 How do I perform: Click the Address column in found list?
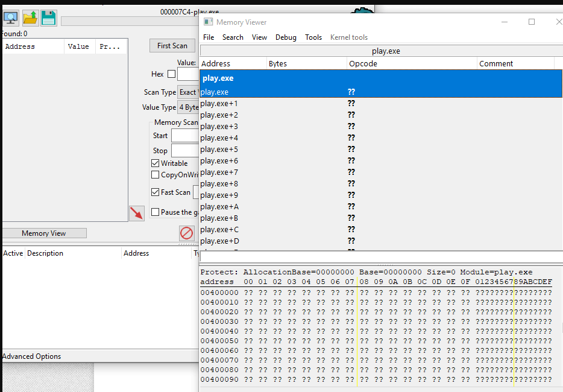tap(33, 46)
